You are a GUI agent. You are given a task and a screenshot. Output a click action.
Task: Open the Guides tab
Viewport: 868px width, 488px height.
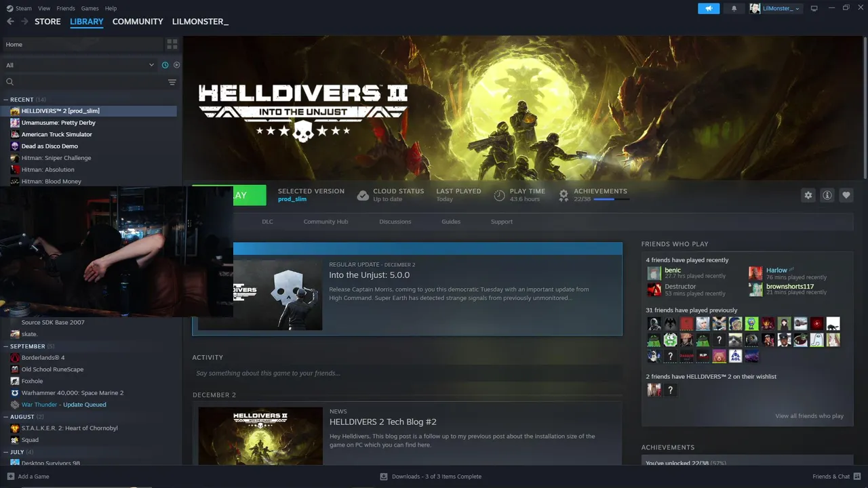pos(451,222)
